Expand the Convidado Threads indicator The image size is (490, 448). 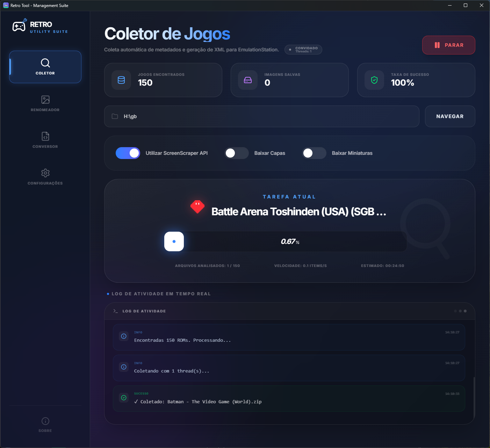coord(303,49)
